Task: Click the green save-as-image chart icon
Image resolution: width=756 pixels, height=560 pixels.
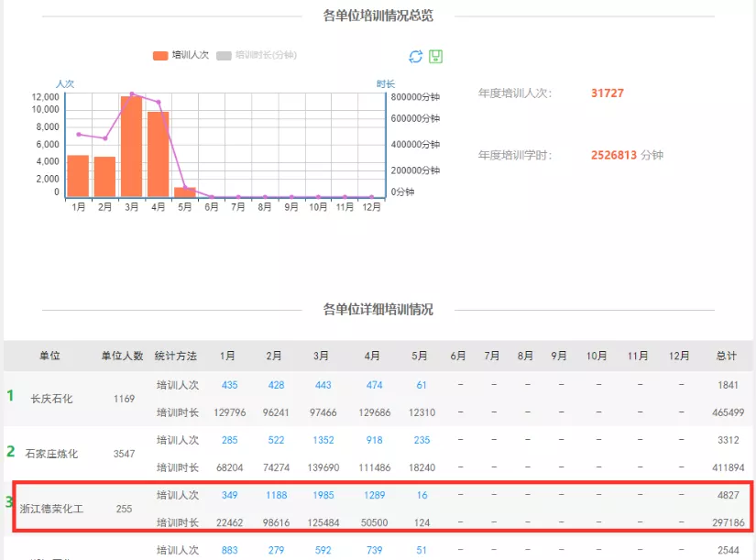Action: [435, 57]
